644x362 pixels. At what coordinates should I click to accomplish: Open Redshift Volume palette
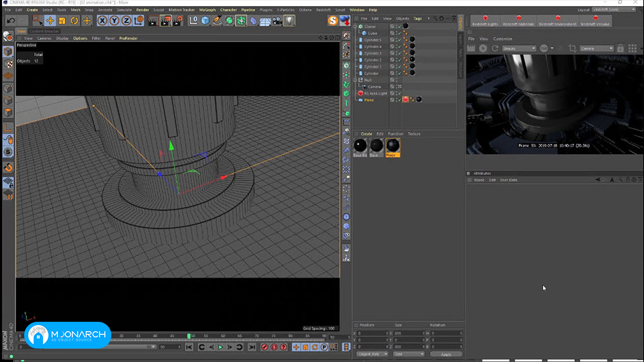point(595,21)
